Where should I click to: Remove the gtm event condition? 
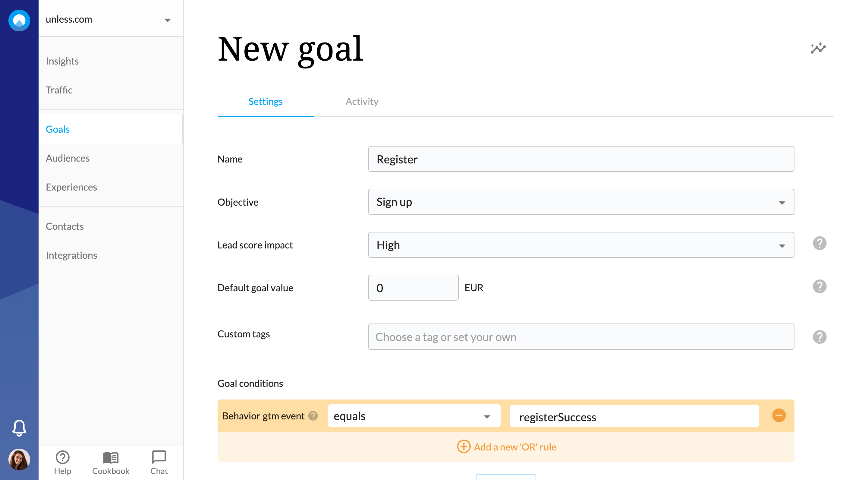[x=779, y=415]
